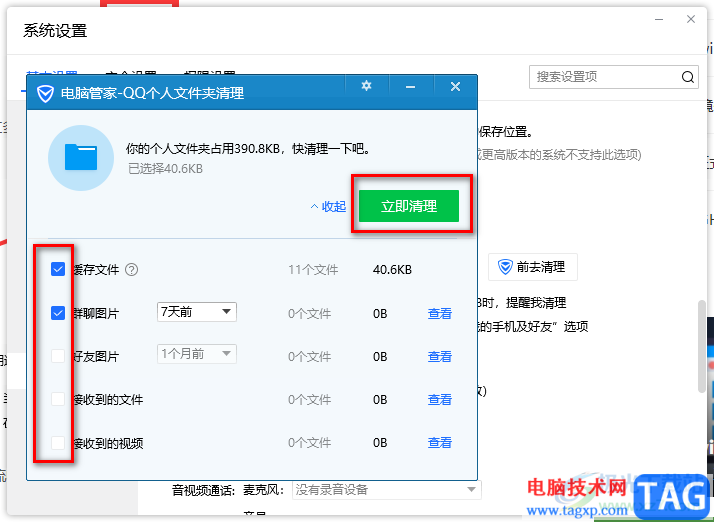Click the 电脑管家 shield logo
The image size is (714, 522).
coord(45,93)
